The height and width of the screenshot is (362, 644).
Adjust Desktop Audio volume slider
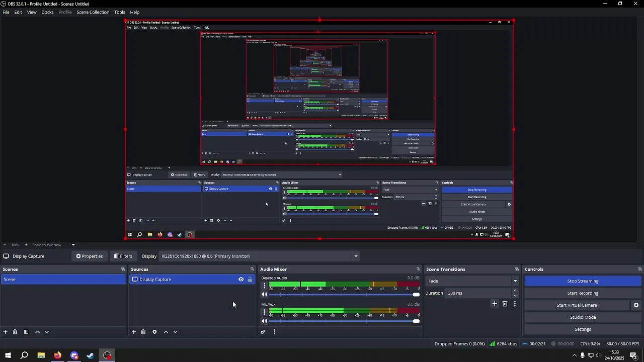(x=344, y=295)
